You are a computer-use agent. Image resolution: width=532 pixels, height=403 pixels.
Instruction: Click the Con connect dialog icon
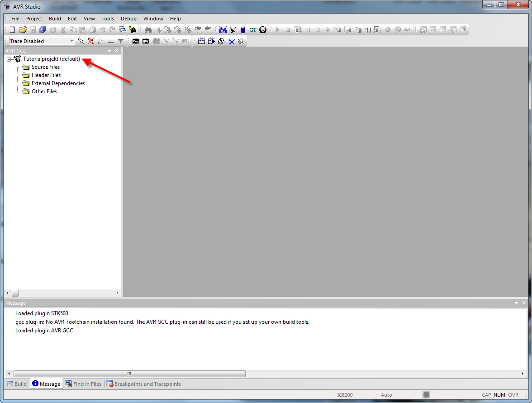(136, 41)
